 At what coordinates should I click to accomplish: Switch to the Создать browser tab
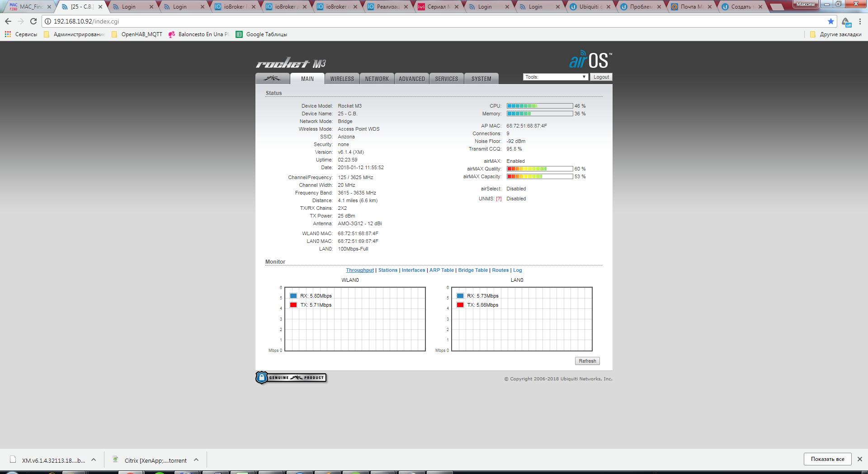click(741, 7)
